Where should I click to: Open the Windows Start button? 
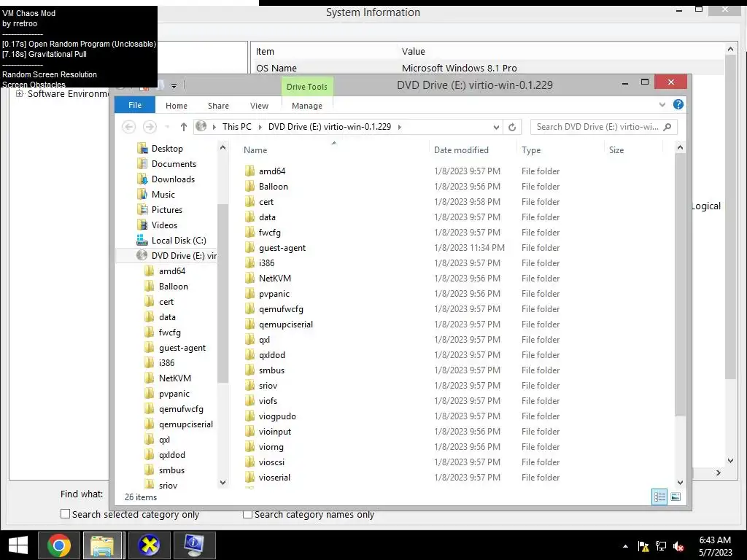[x=18, y=545]
